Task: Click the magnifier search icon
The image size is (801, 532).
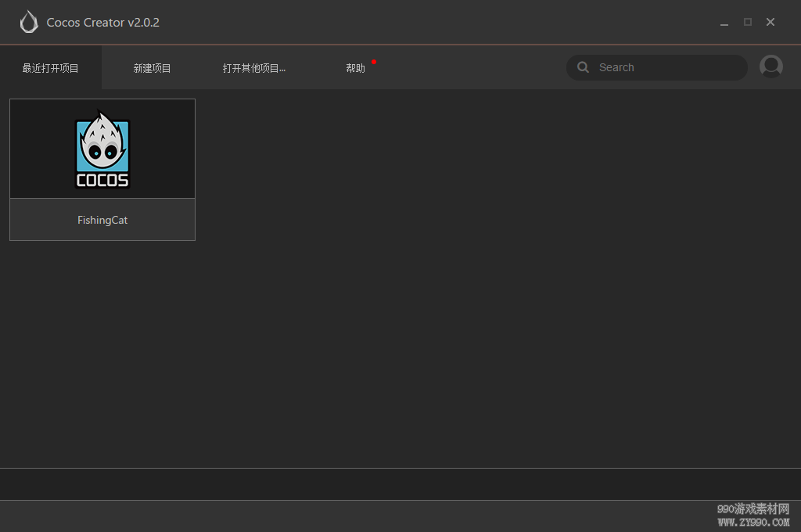Action: point(583,67)
